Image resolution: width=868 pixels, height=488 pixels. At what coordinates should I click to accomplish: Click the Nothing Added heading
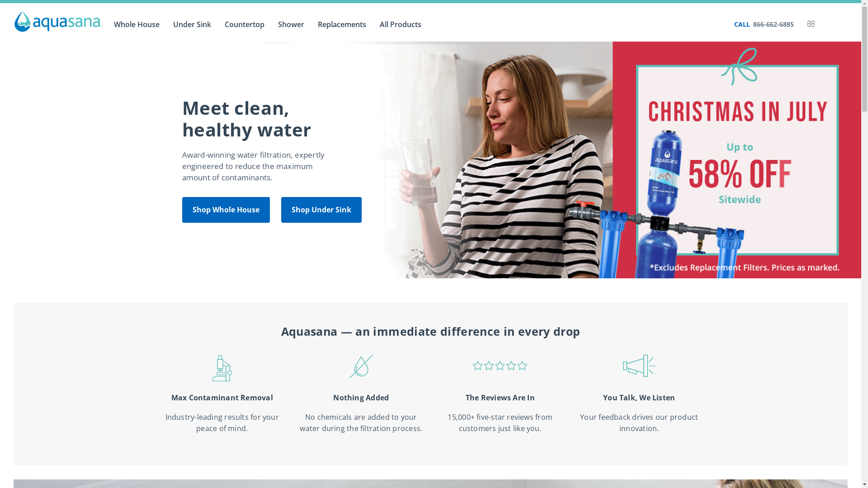point(361,398)
